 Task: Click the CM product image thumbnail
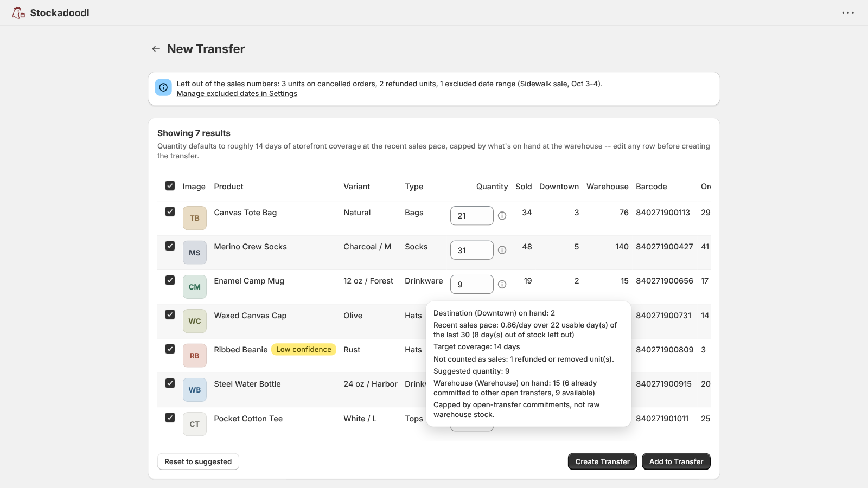195,287
